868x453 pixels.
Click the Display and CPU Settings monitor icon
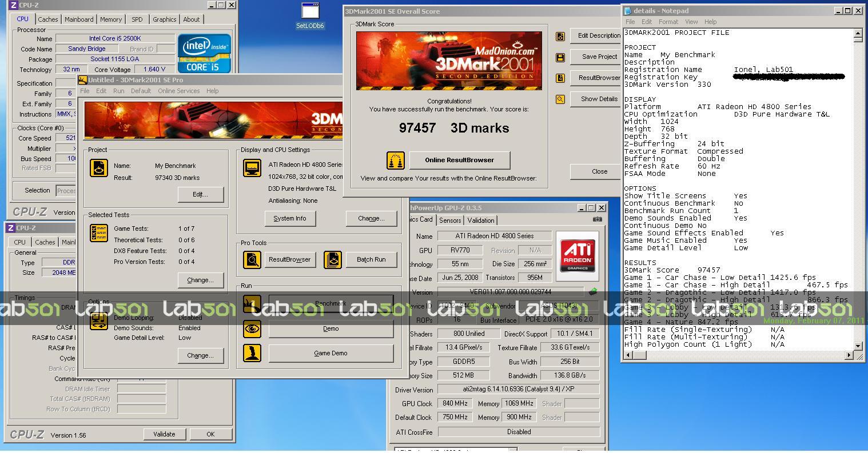click(x=252, y=169)
